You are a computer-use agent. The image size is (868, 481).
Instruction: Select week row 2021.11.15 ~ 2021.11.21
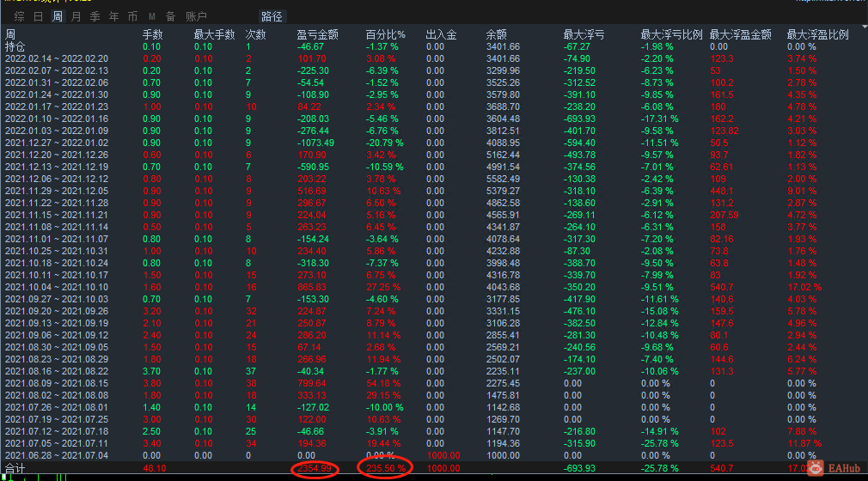(434, 215)
